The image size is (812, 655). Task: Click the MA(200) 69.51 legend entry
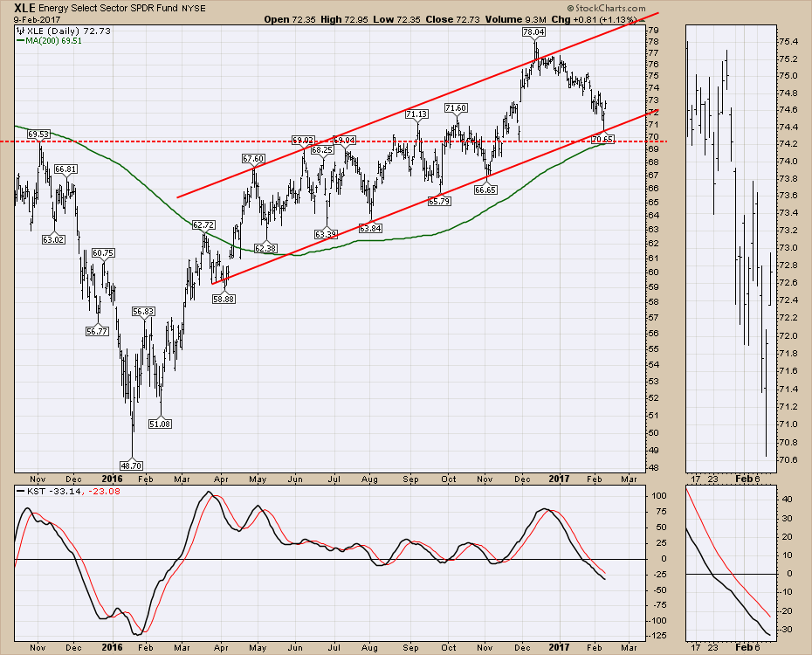point(49,41)
